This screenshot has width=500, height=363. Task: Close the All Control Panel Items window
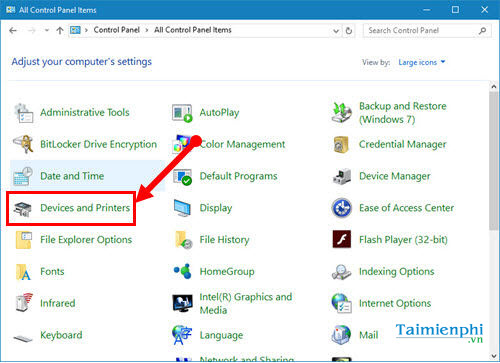(484, 10)
